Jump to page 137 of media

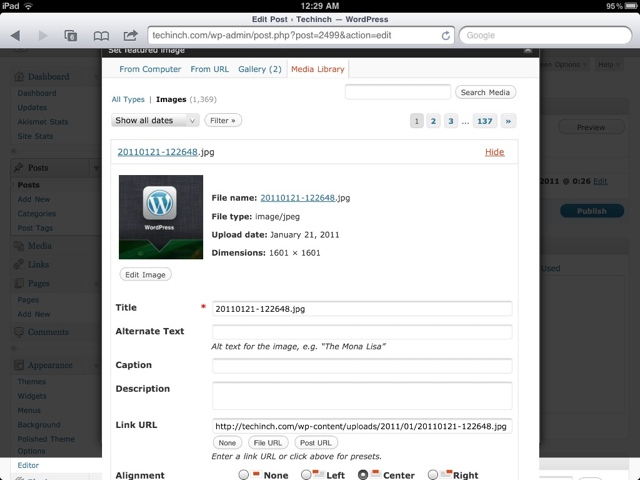click(484, 121)
